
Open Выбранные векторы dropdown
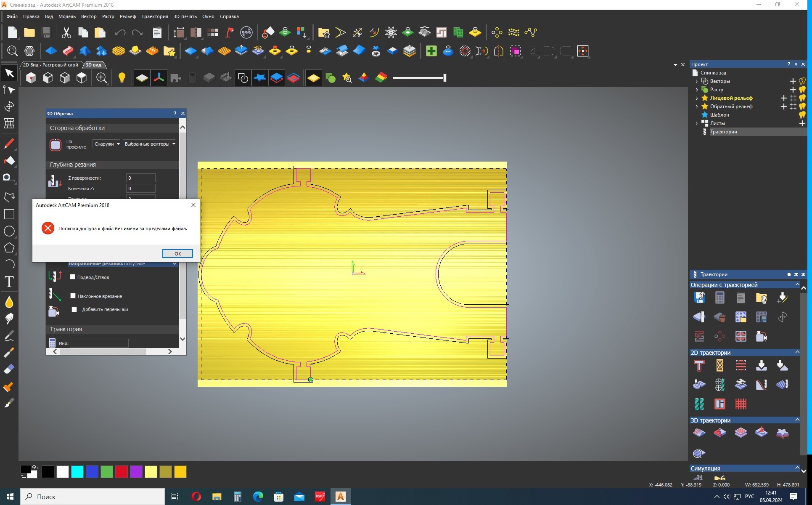[x=150, y=144]
